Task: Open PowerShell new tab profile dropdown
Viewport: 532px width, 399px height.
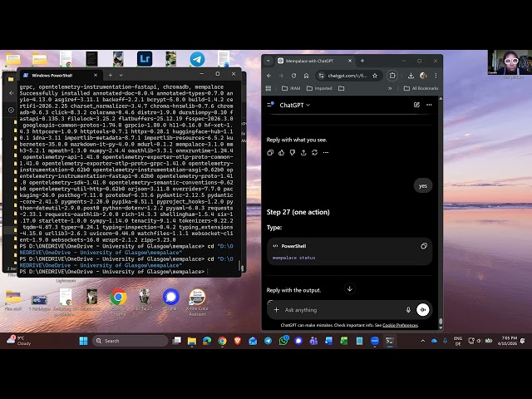Action: coord(121,76)
